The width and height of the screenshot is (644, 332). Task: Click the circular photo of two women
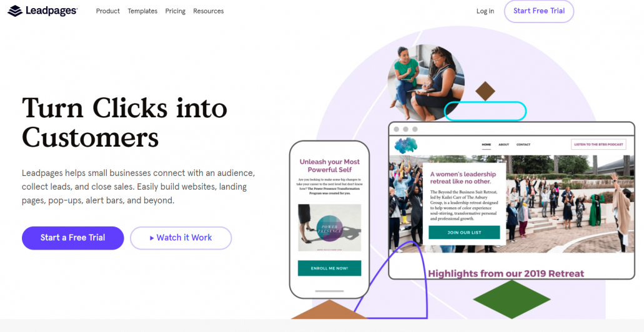(426, 82)
